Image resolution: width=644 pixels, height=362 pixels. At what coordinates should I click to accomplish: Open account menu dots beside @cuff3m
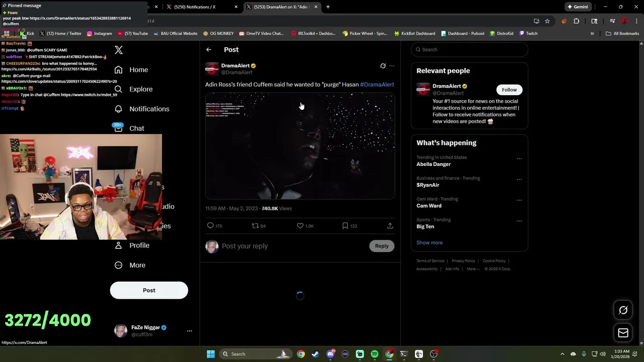click(x=190, y=331)
